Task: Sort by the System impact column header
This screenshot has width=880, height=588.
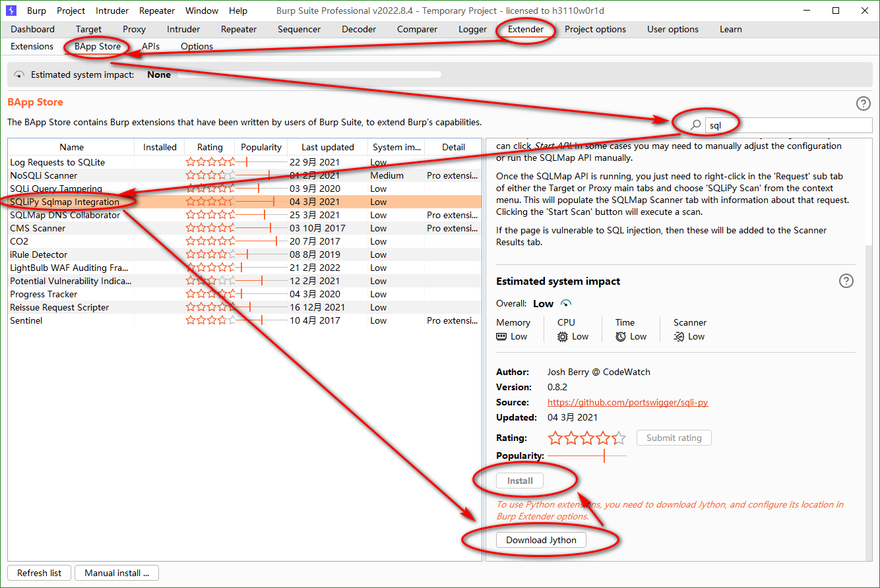Action: [396, 147]
